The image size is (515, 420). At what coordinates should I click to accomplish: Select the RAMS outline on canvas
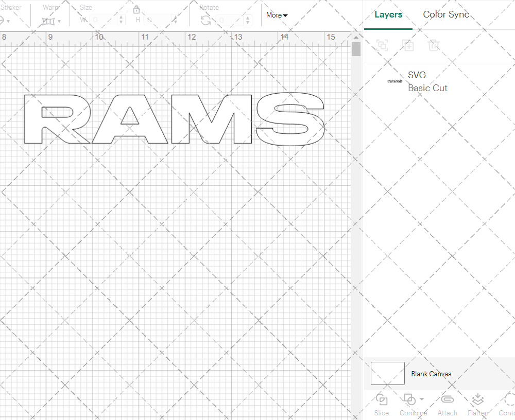coord(174,119)
